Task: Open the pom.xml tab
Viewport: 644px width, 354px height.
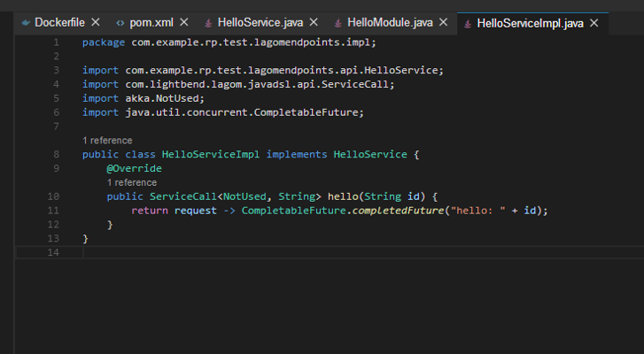Action: click(x=151, y=22)
